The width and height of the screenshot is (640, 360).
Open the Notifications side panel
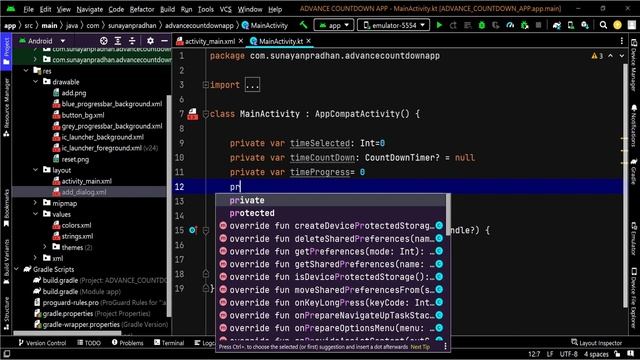point(634,126)
